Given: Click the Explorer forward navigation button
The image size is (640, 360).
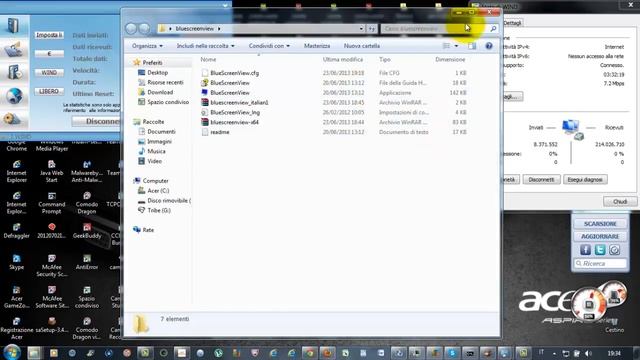Looking at the screenshot, I should (x=144, y=29).
